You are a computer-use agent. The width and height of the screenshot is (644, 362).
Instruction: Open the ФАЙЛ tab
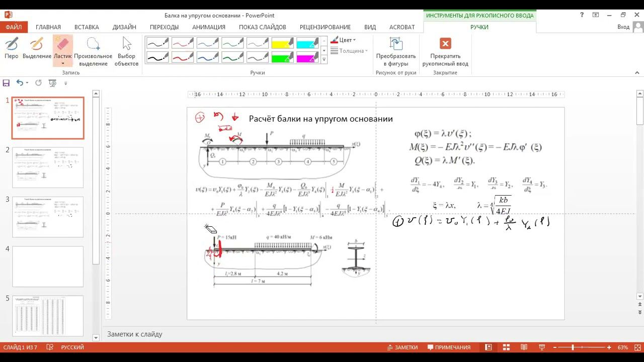pyautogui.click(x=14, y=27)
